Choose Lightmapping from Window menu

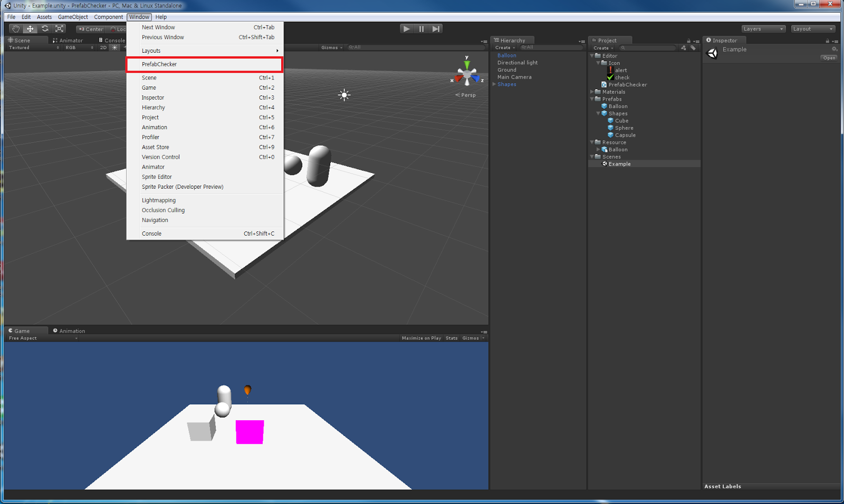pos(205,200)
